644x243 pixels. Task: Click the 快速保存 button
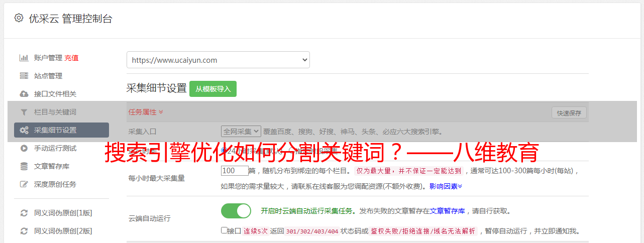569,113
